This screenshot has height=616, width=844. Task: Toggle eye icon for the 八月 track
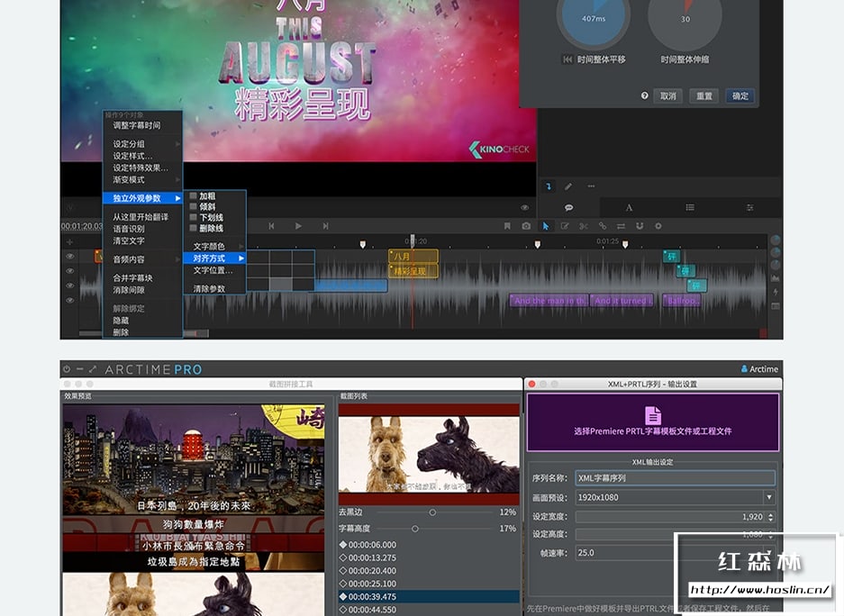70,257
